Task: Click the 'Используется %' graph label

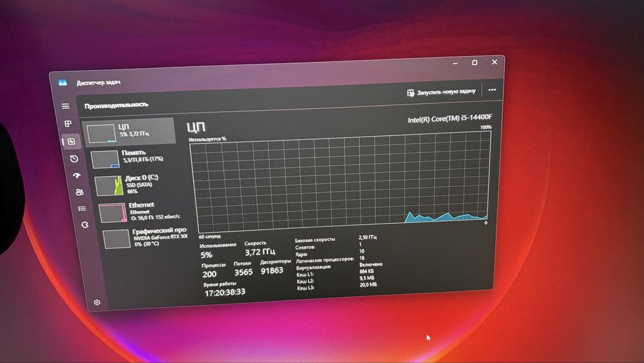Action: pyautogui.click(x=207, y=139)
